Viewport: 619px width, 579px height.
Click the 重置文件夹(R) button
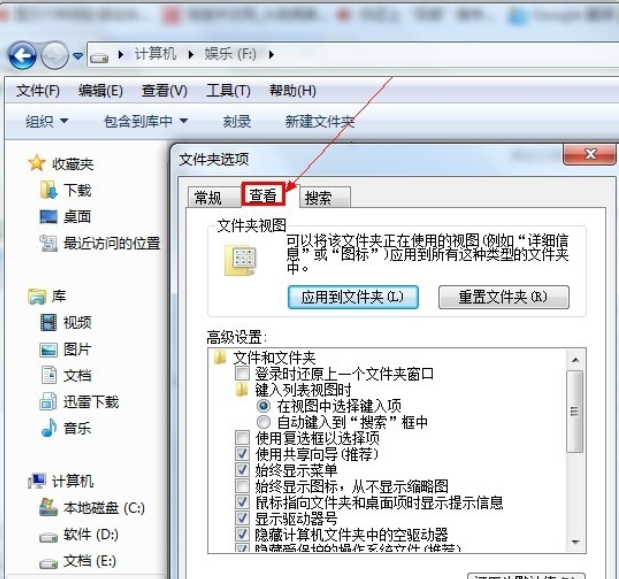coord(503,297)
